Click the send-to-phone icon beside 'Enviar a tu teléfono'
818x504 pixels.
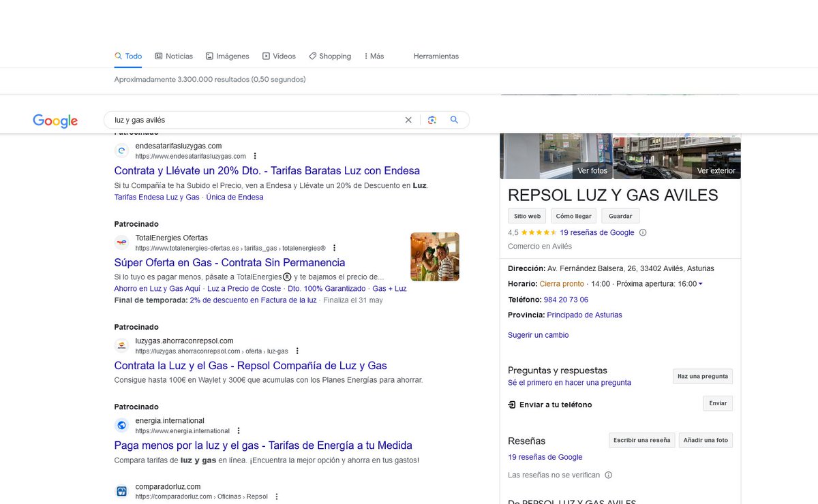[512, 405]
